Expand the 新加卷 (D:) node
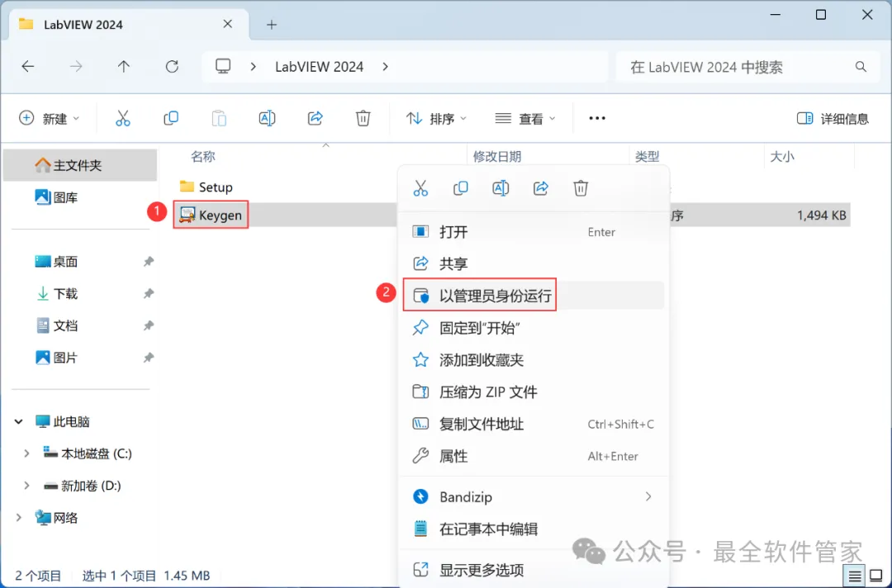 [x=26, y=485]
